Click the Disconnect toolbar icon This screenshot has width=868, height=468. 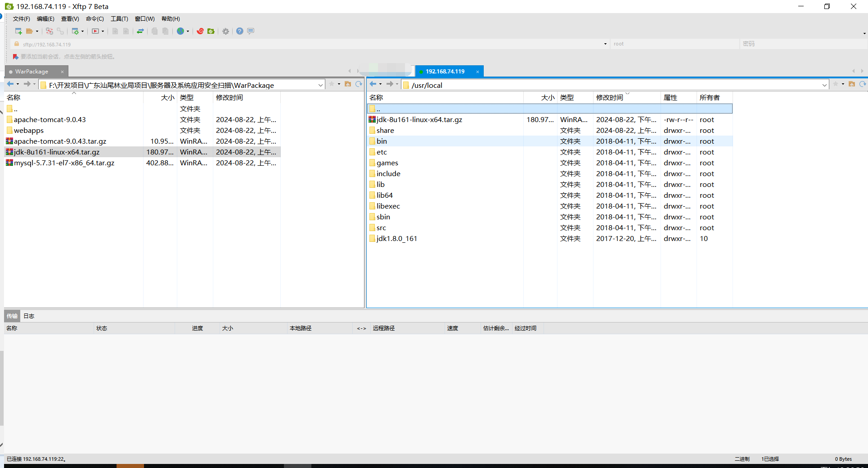click(x=49, y=31)
